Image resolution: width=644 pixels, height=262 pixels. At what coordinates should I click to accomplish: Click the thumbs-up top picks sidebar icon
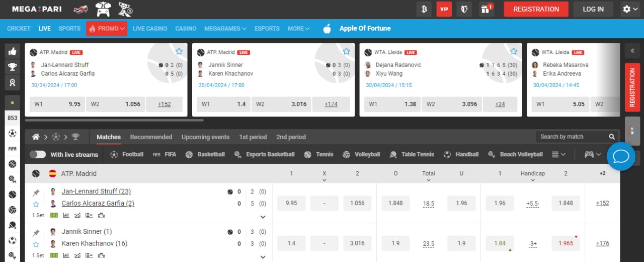[12, 51]
